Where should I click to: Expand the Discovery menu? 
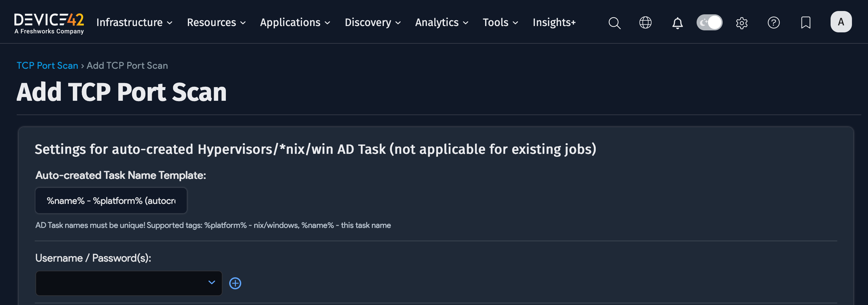[x=372, y=23]
